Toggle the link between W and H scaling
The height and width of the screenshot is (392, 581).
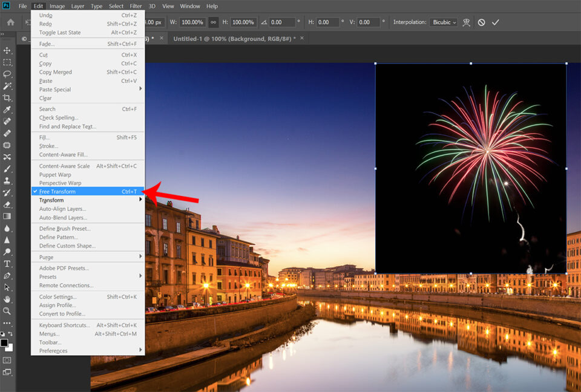click(x=212, y=22)
